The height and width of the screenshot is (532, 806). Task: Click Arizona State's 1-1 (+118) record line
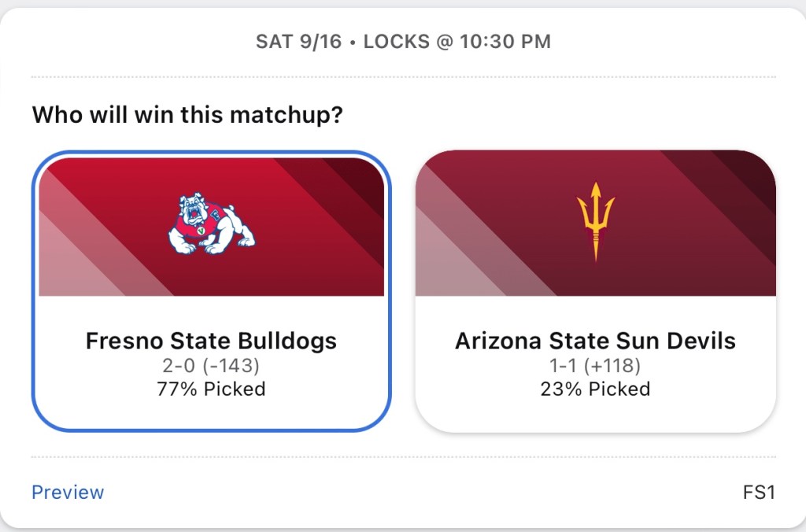(595, 365)
